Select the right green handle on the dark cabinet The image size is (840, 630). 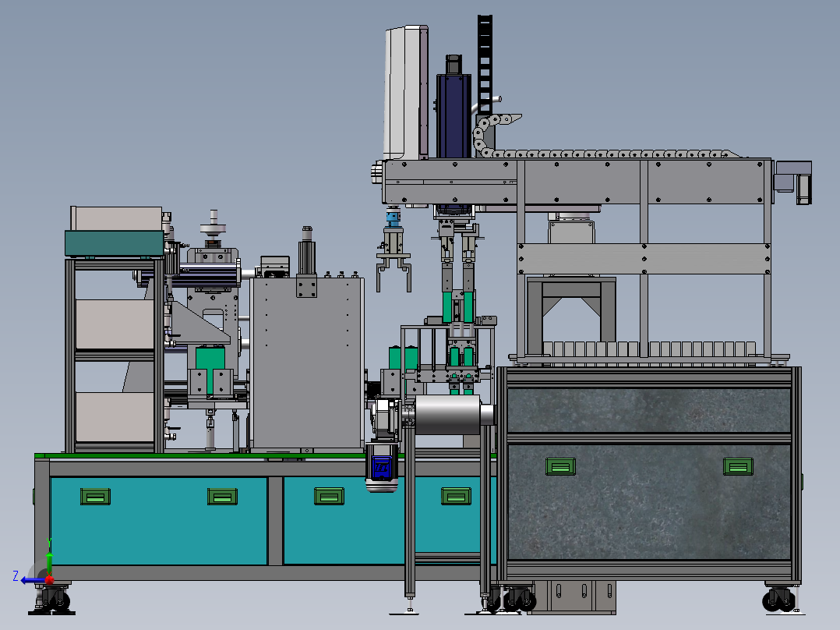(x=738, y=466)
